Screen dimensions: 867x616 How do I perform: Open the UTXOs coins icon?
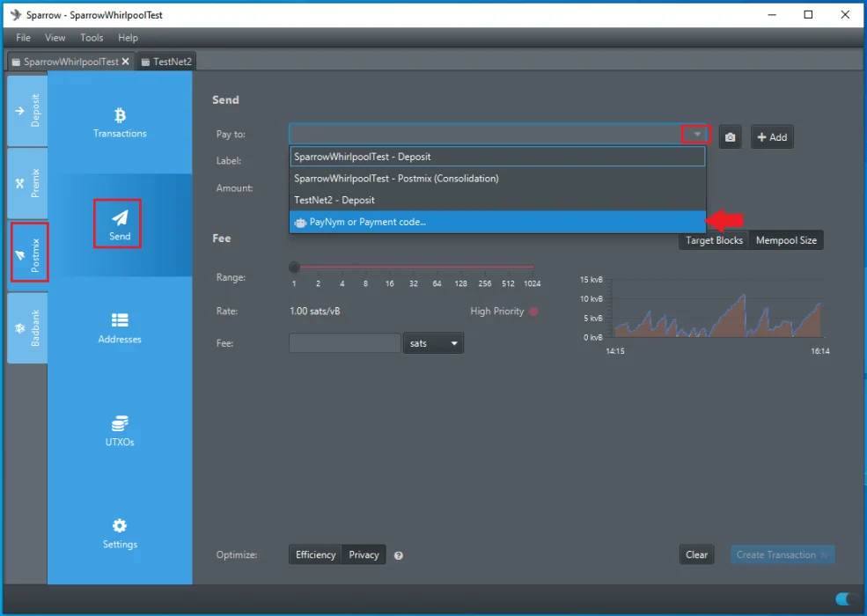pyautogui.click(x=120, y=423)
